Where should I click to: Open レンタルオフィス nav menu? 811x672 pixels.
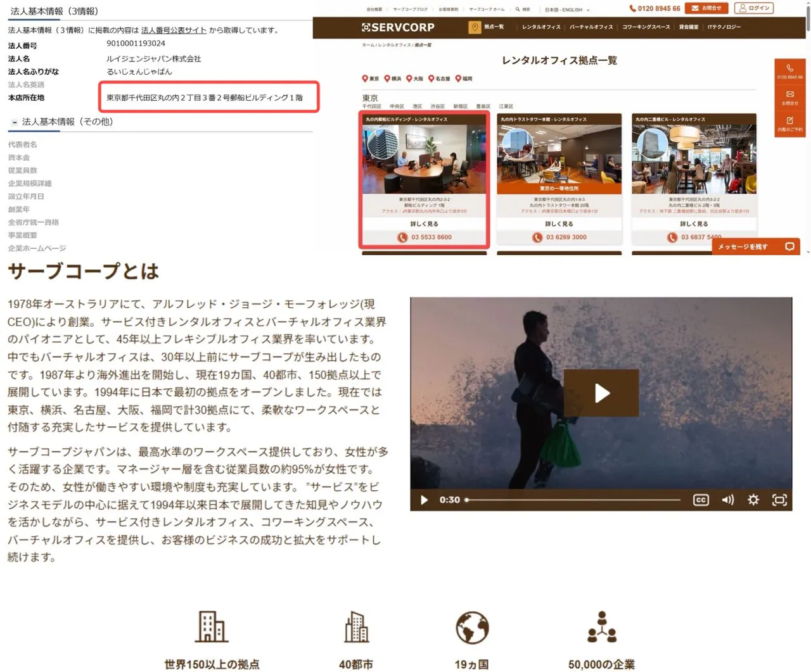541,27
